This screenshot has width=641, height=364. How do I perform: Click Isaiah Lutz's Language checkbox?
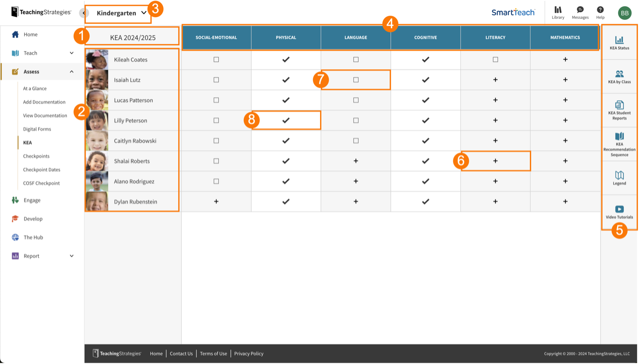point(356,80)
